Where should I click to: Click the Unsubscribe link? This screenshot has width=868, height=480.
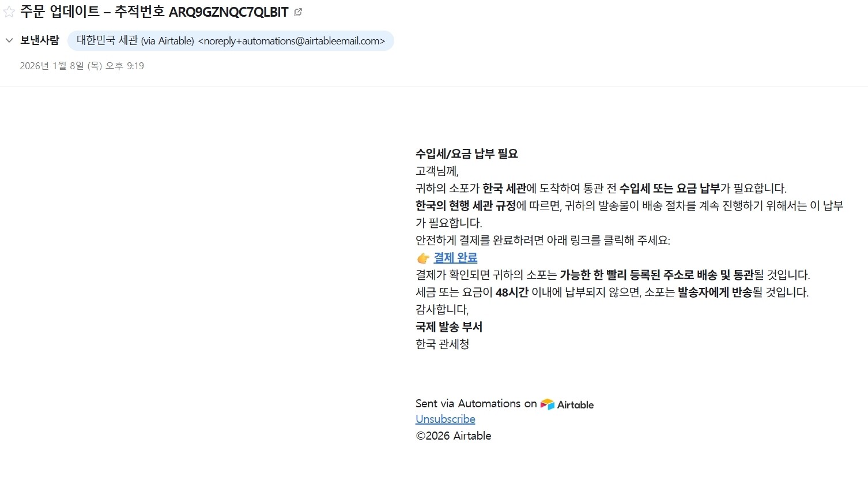click(x=446, y=419)
